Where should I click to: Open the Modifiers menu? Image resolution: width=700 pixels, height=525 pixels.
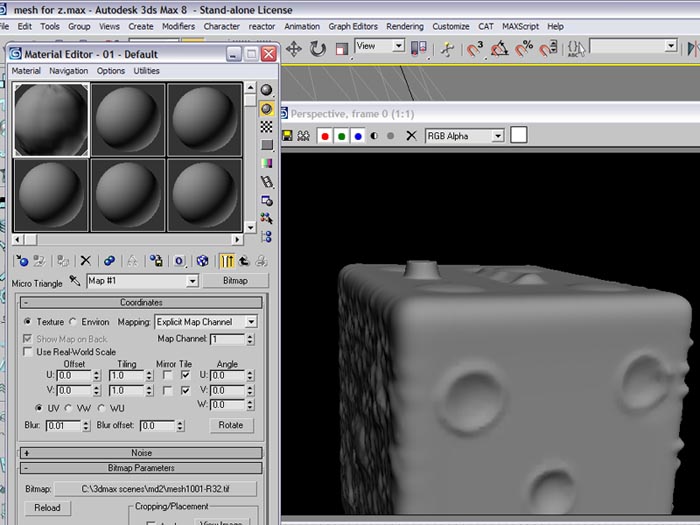178,26
